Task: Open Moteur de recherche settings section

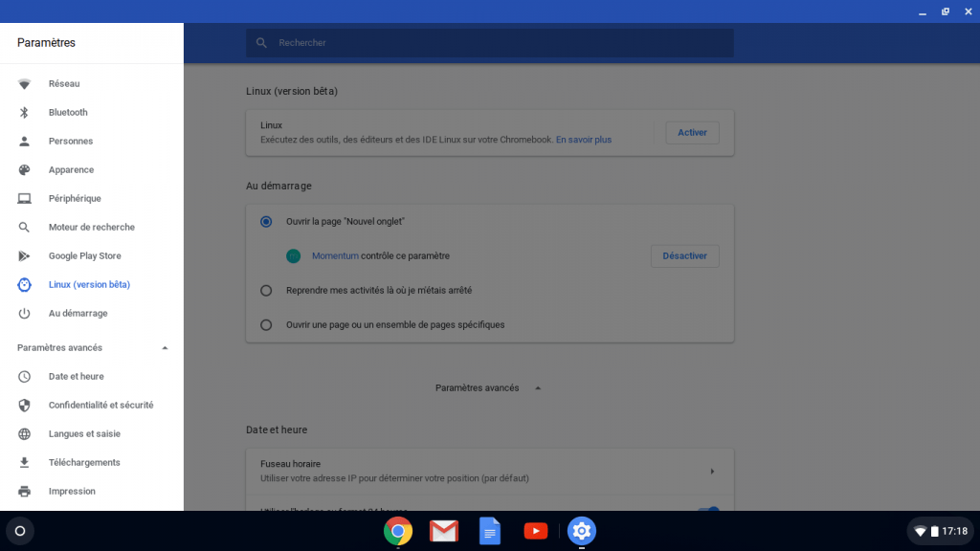Action: click(91, 228)
